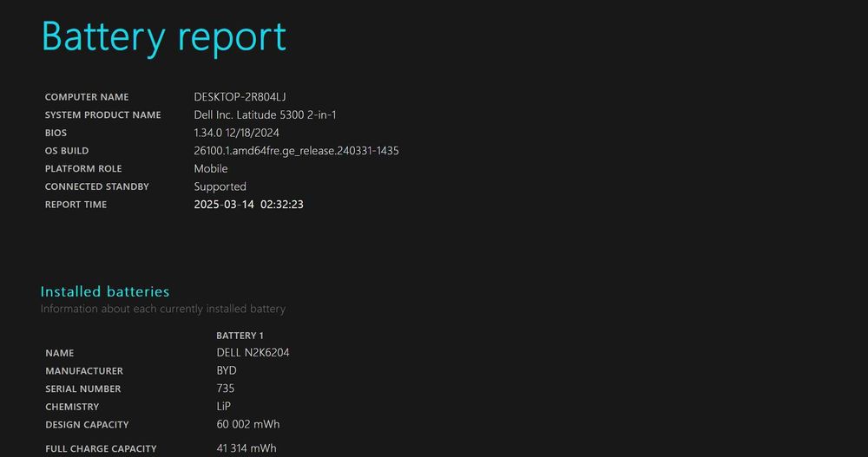Click the OS build string 26100.1.amd64fre
The image size is (868, 457).
tap(296, 151)
